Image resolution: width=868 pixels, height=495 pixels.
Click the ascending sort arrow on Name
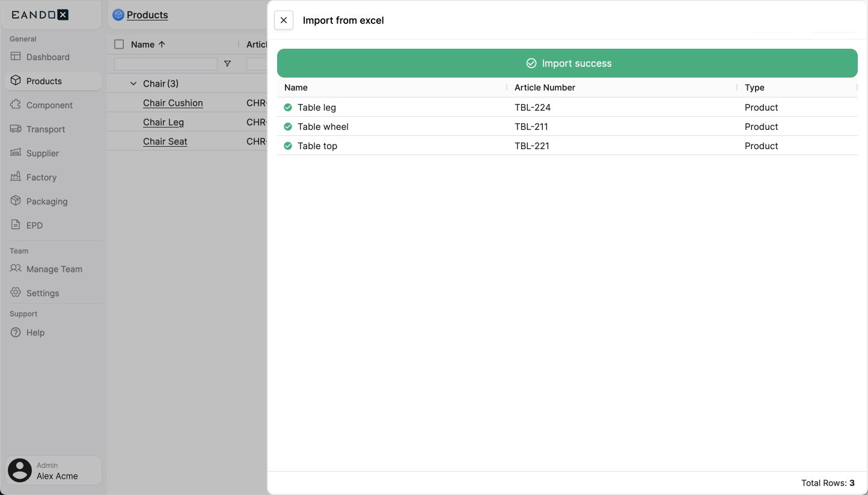click(162, 44)
